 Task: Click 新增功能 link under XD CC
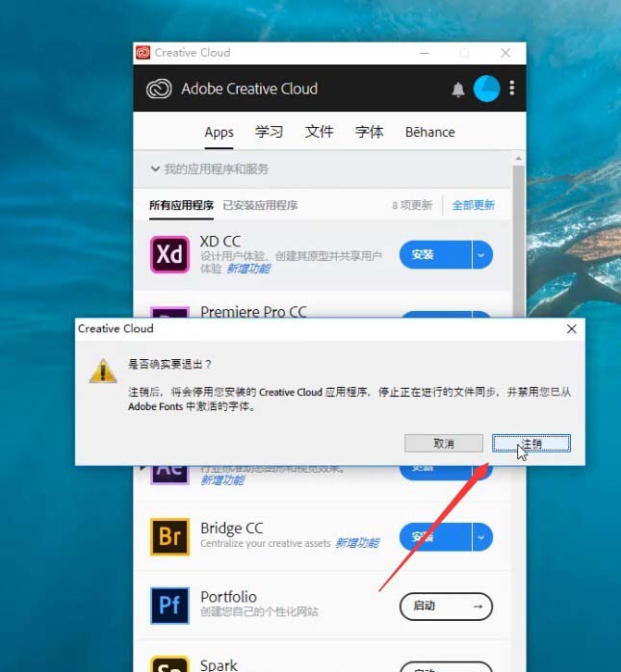(248, 269)
